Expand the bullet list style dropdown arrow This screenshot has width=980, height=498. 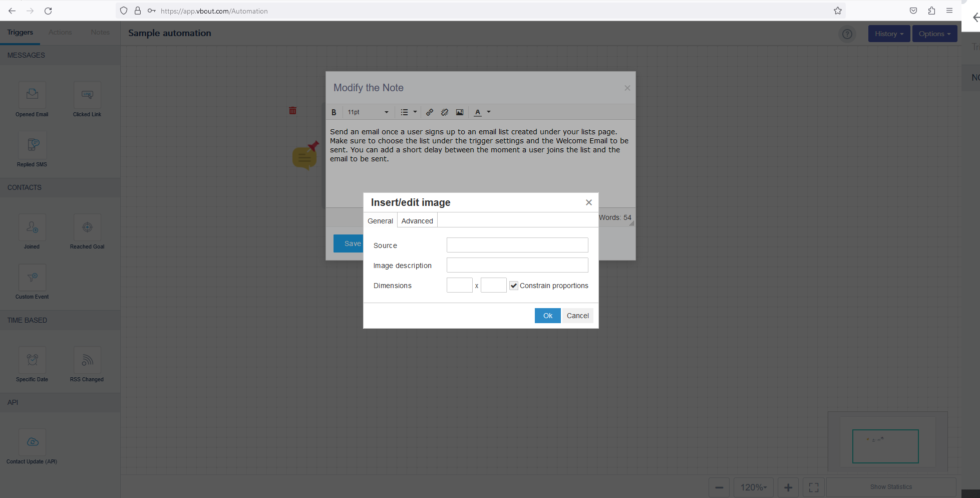pyautogui.click(x=415, y=112)
